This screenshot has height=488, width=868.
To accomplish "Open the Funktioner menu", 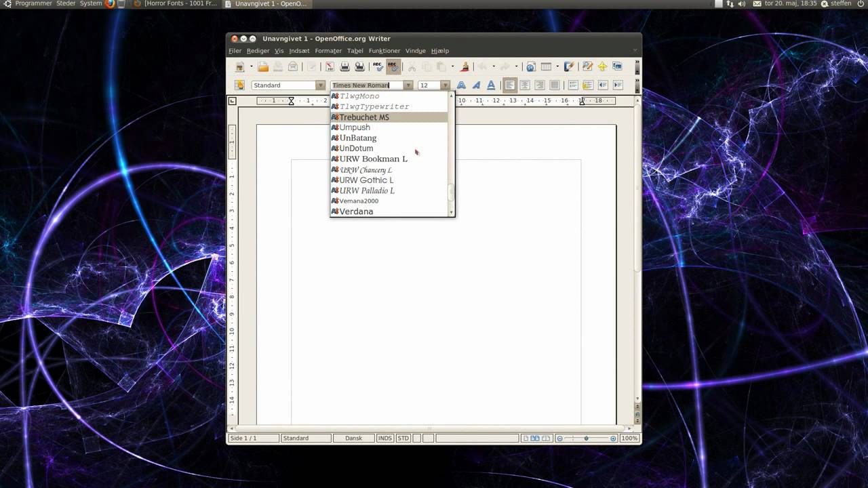I will [x=384, y=51].
